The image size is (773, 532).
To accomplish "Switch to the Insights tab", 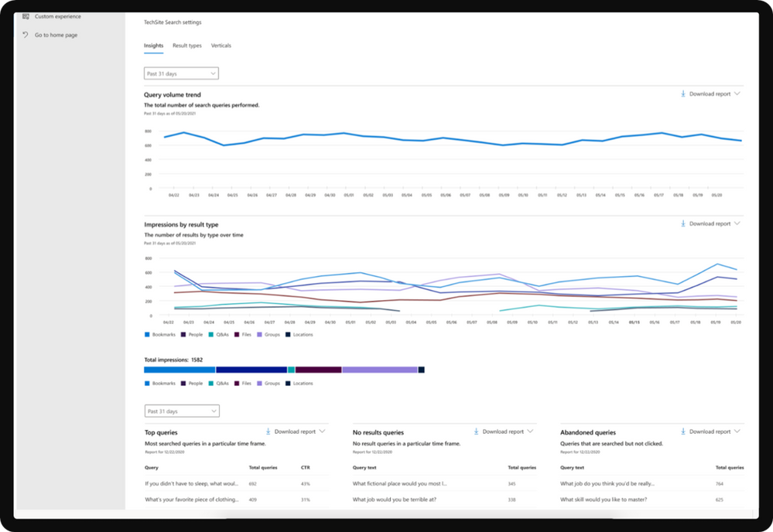I will (153, 46).
